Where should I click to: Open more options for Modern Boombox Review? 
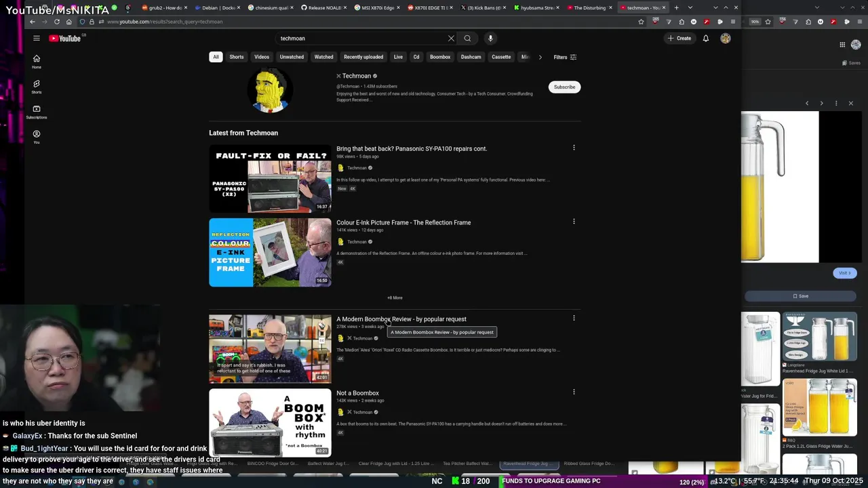[x=574, y=318]
